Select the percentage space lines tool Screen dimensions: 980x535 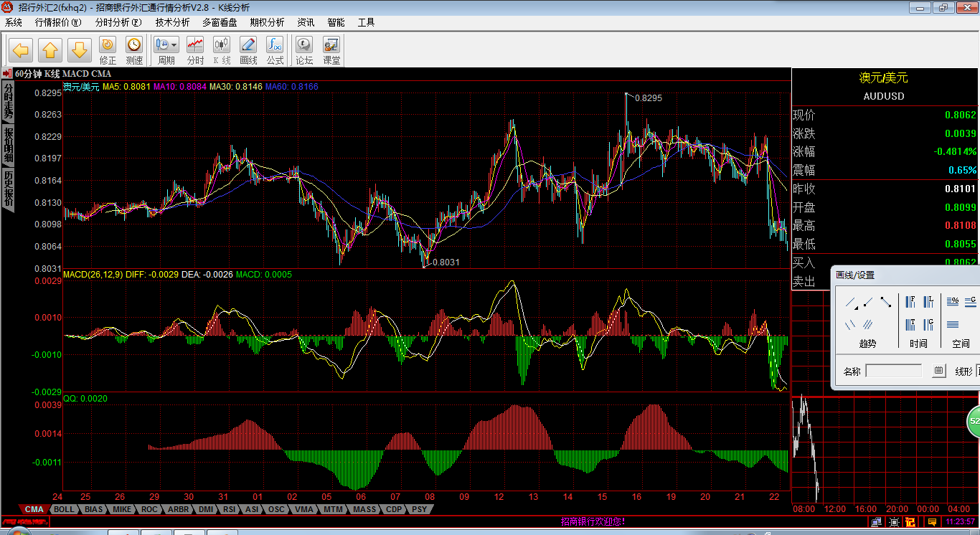[953, 302]
